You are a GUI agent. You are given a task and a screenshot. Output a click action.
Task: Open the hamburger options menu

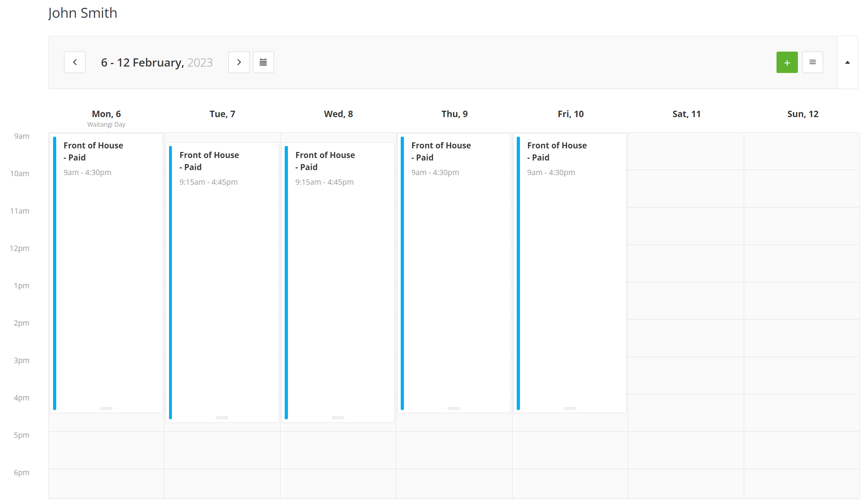tap(812, 62)
